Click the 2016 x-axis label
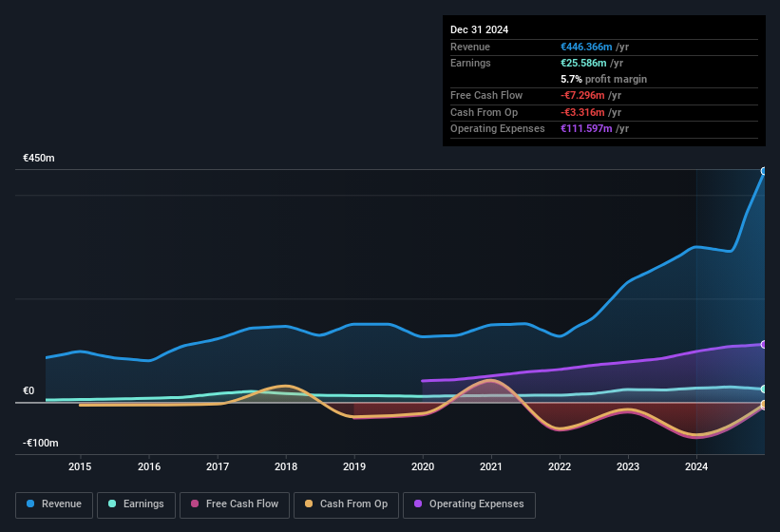The width and height of the screenshot is (780, 532). coord(149,466)
